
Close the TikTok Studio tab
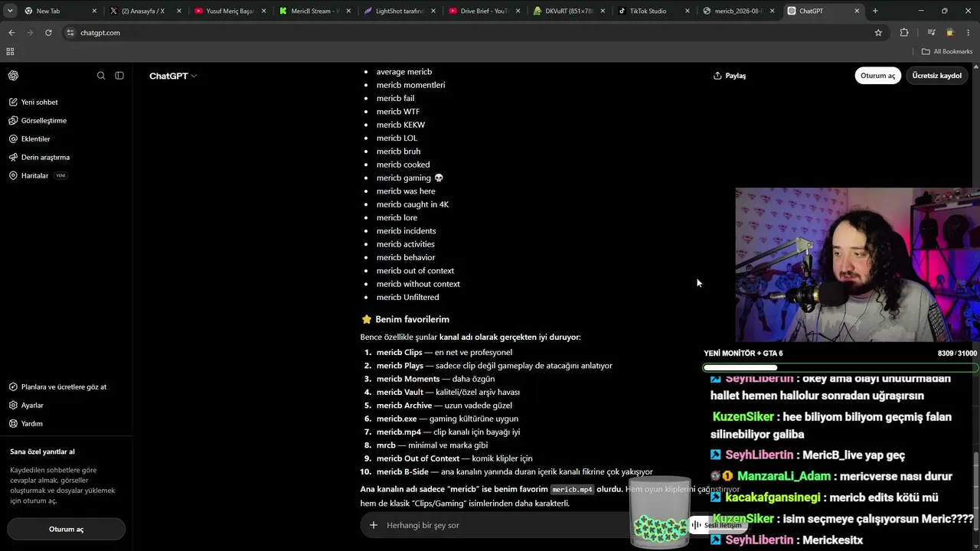pyautogui.click(x=687, y=11)
